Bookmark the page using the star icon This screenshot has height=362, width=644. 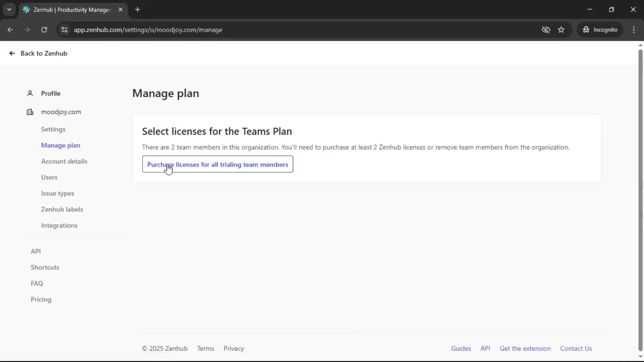coord(561,29)
